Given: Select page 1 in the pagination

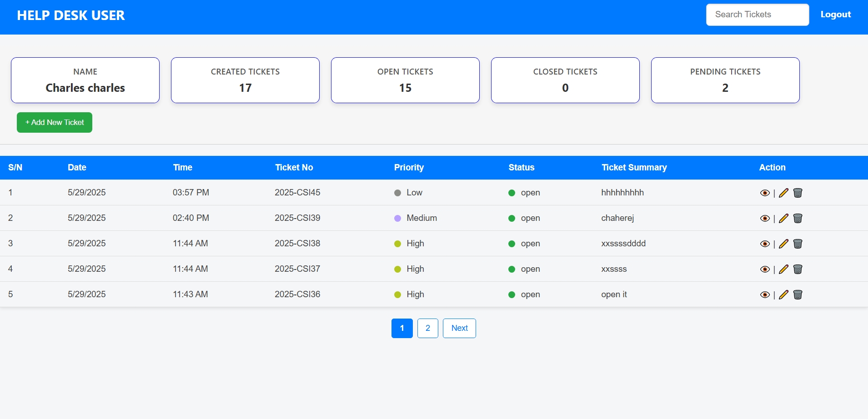Looking at the screenshot, I should [402, 328].
